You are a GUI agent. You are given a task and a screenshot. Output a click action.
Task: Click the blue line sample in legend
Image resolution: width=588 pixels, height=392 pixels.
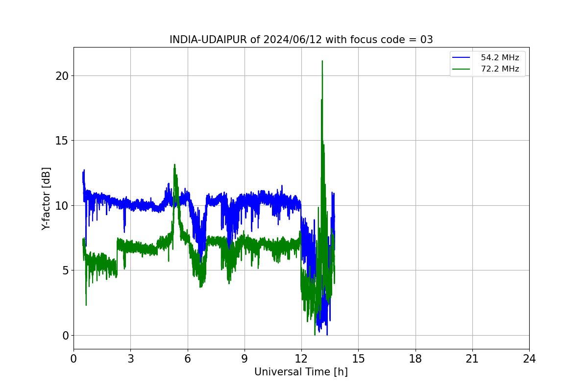(462, 58)
